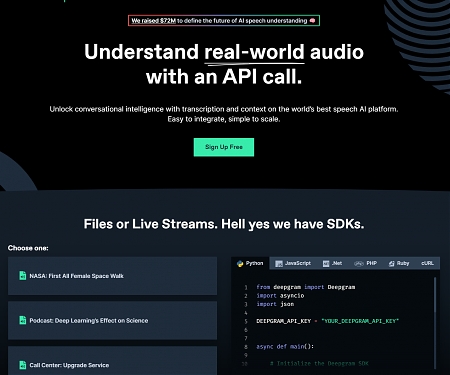Image resolution: width=450 pixels, height=375 pixels.
Task: Show the cURL code tab
Action: coord(427,263)
